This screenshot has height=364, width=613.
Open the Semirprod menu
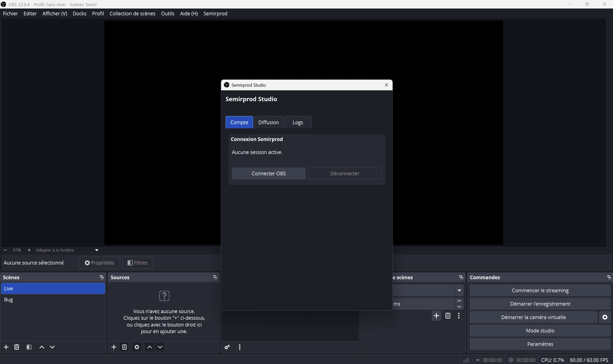tap(215, 13)
